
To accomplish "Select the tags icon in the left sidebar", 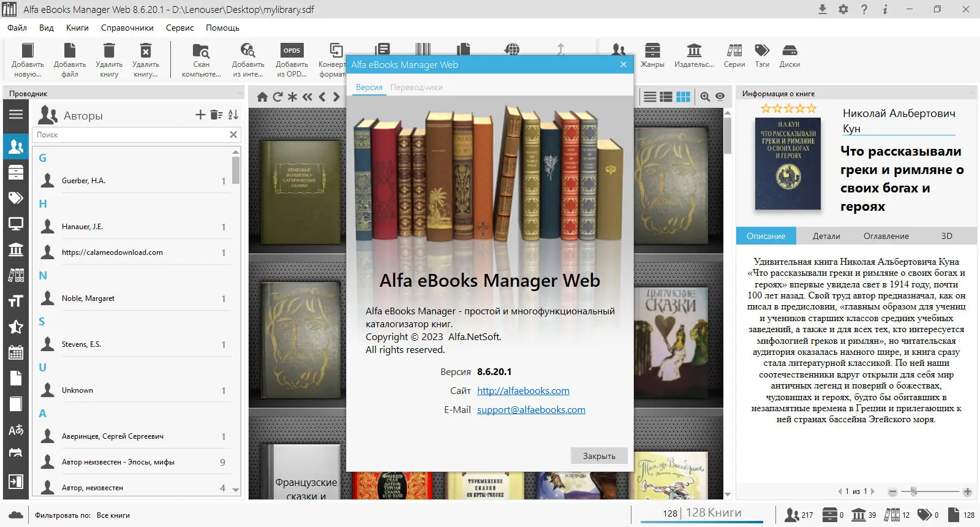I will (x=16, y=198).
